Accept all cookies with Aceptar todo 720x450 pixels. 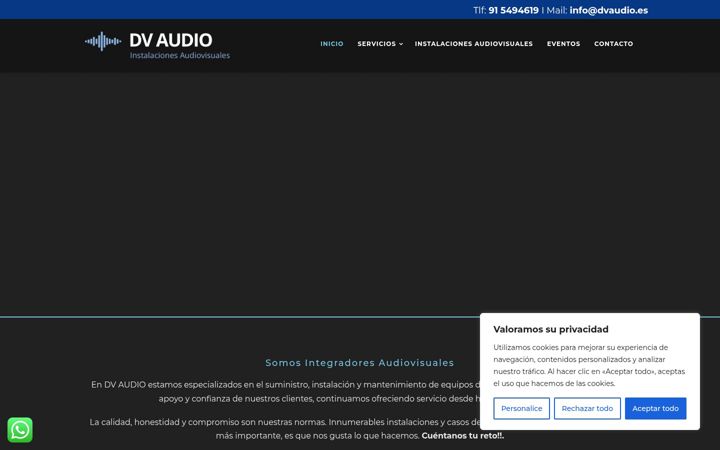point(655,408)
